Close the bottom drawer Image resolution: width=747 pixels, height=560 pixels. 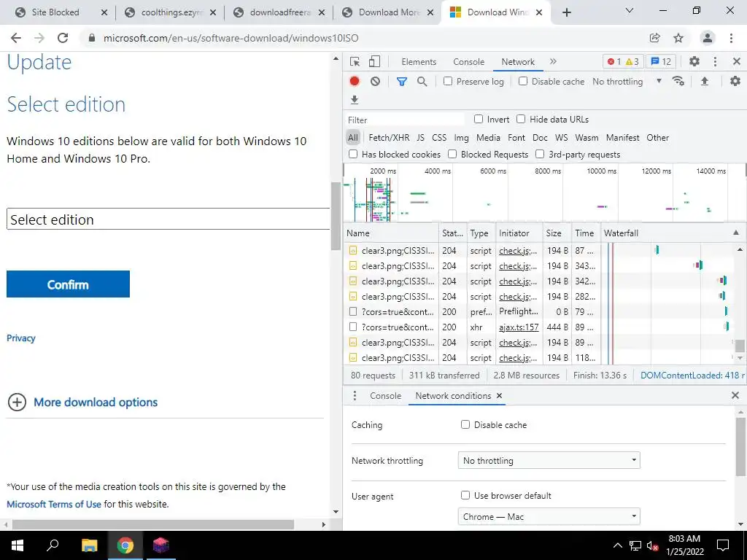point(735,395)
